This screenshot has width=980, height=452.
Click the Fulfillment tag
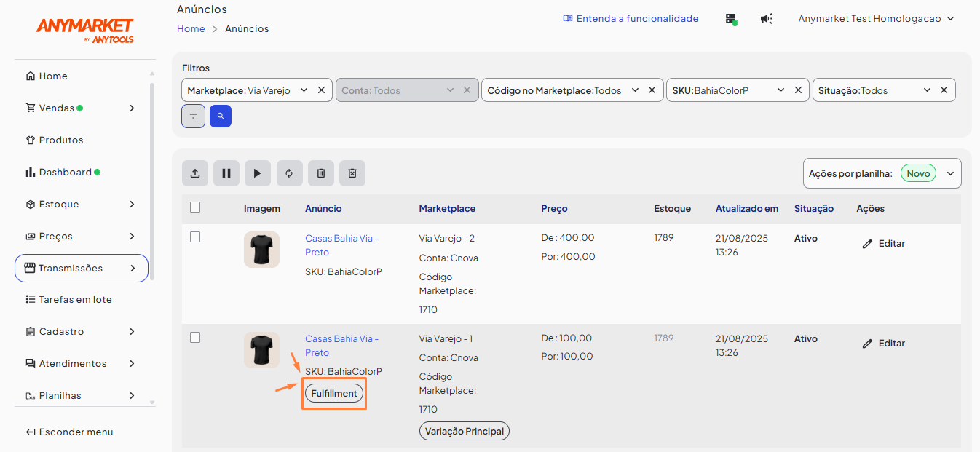point(334,393)
